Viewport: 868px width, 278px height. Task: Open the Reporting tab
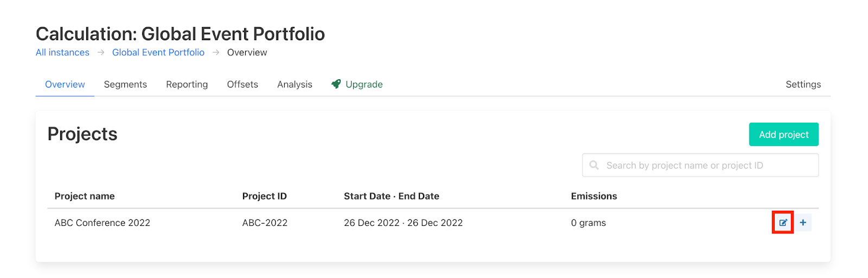(187, 84)
